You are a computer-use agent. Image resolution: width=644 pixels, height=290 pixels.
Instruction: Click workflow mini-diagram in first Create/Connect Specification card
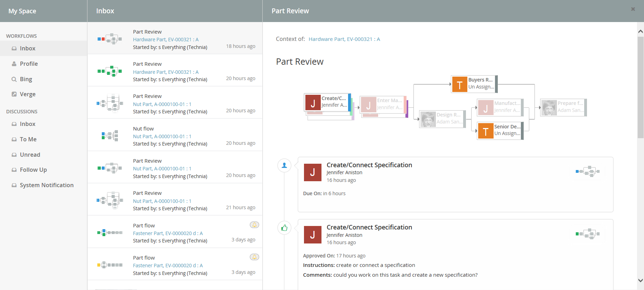[x=587, y=171]
